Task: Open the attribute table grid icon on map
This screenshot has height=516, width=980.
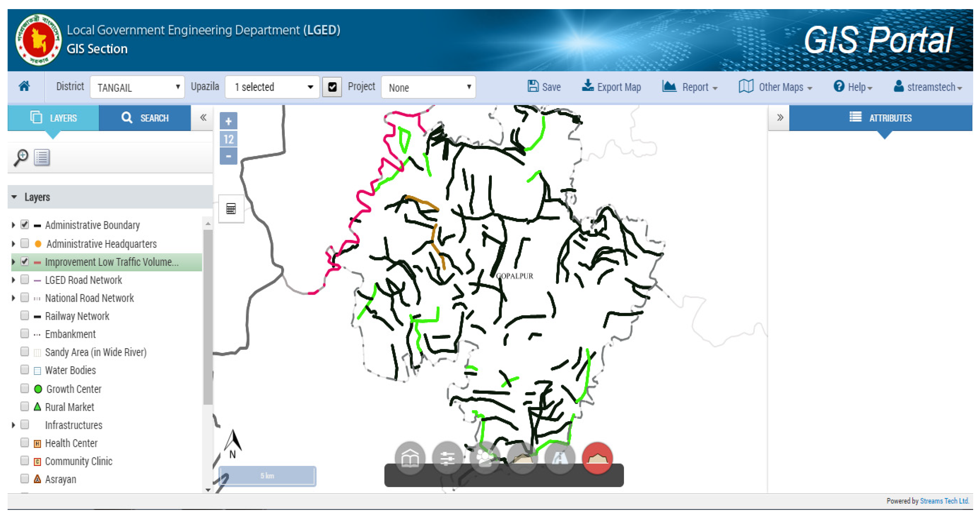Action: [231, 209]
